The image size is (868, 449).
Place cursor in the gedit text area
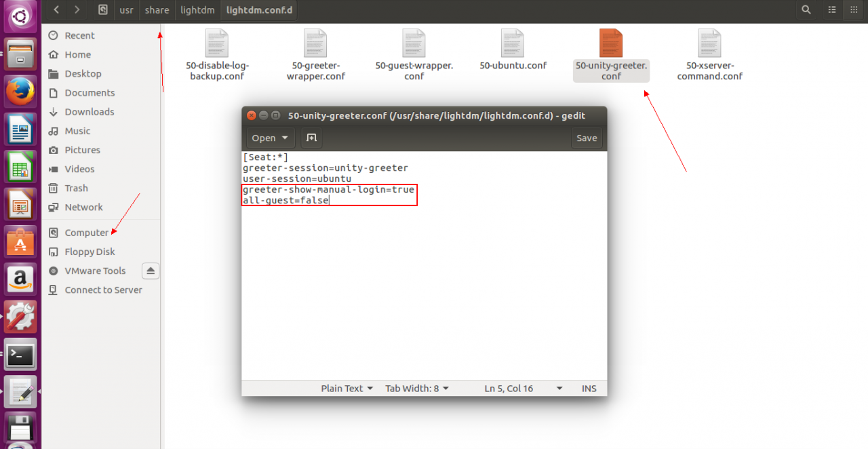pyautogui.click(x=424, y=292)
